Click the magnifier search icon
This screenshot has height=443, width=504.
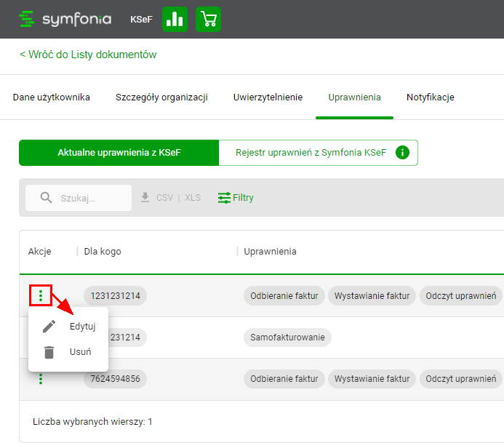pos(47,198)
